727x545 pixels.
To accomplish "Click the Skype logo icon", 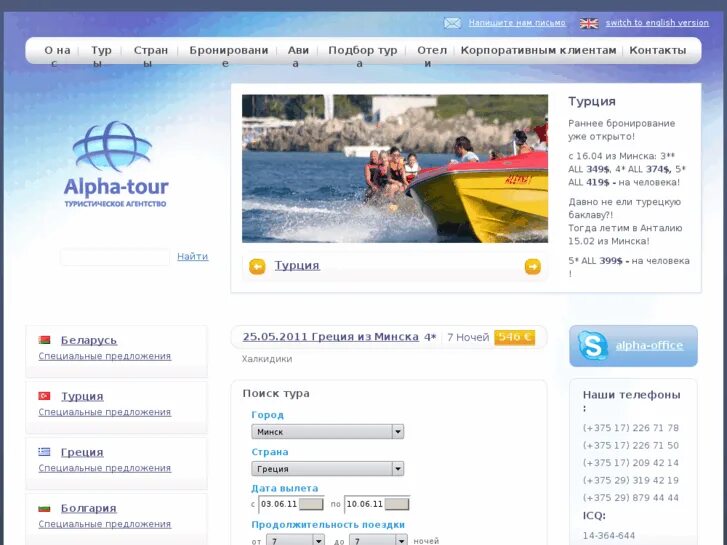I will pos(593,346).
